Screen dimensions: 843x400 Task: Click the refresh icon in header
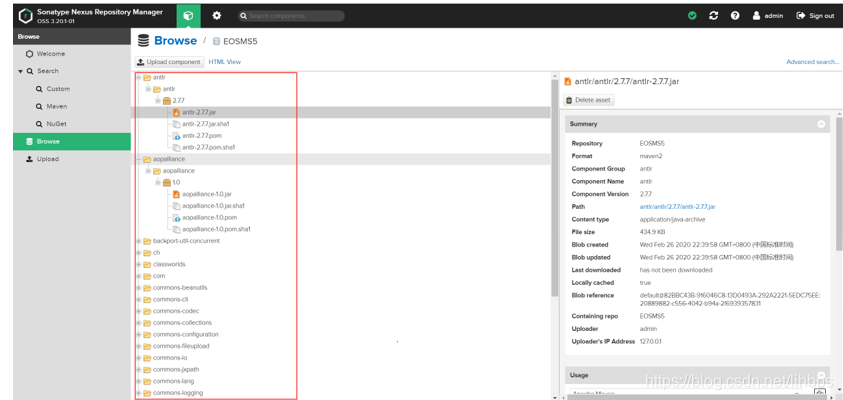[x=713, y=16]
